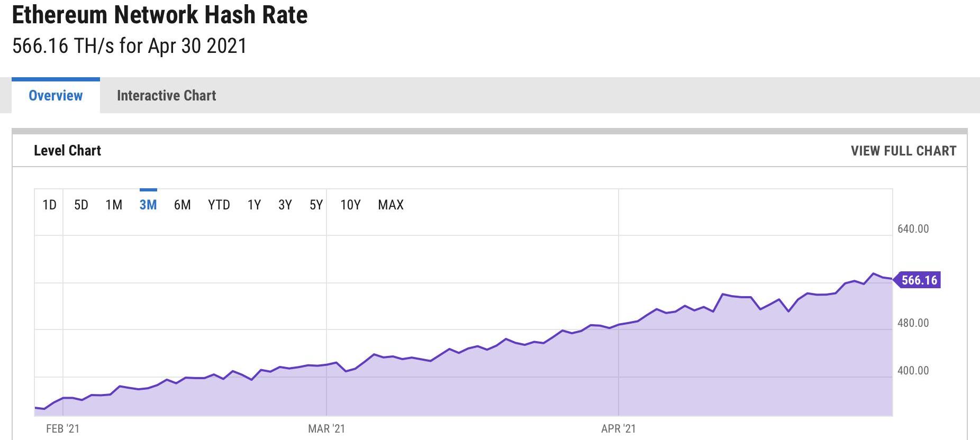Viewport: 980px width, 440px height.
Task: Click the 566.16 current value marker
Action: 917,280
